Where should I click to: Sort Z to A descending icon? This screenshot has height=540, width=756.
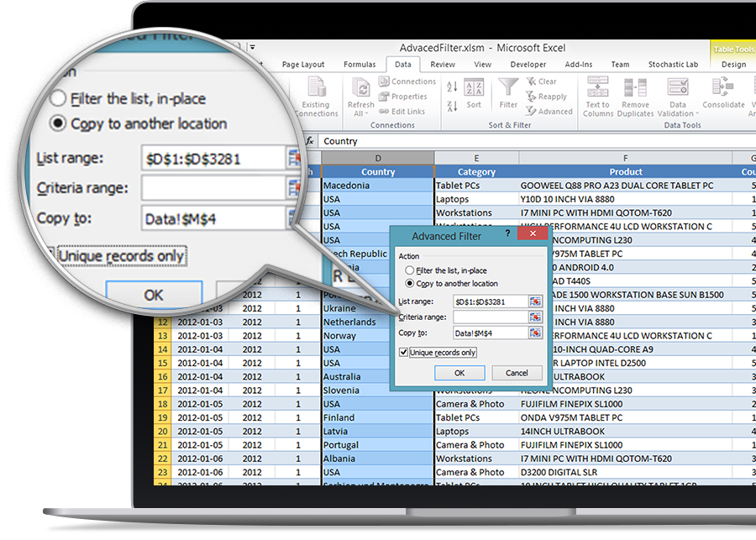(x=452, y=104)
